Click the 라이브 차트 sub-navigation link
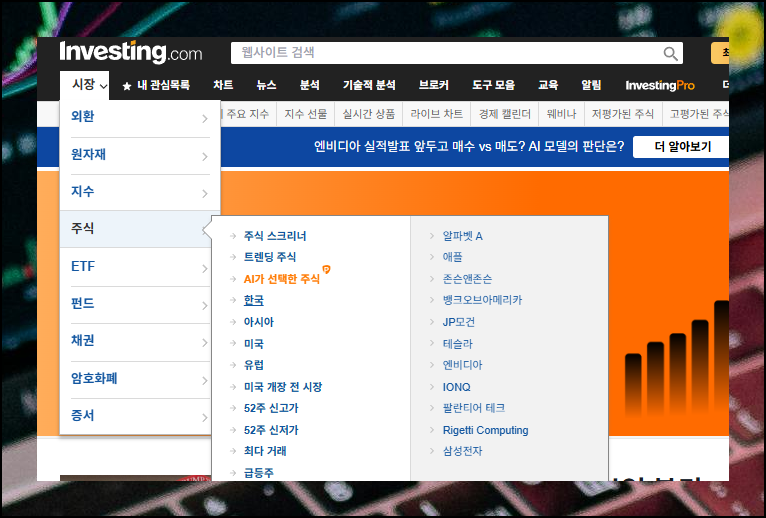Screen dimensions: 766x518 pos(437,114)
